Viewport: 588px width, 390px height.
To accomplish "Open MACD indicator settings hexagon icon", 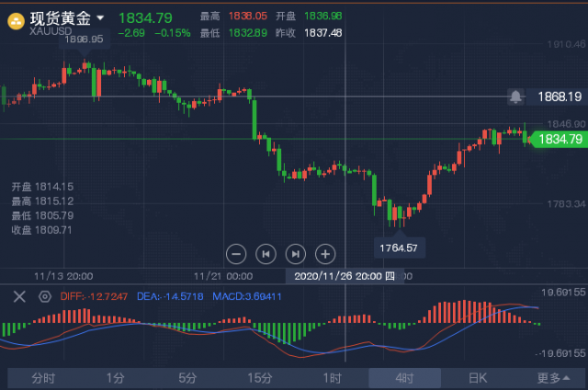I will pos(45,296).
